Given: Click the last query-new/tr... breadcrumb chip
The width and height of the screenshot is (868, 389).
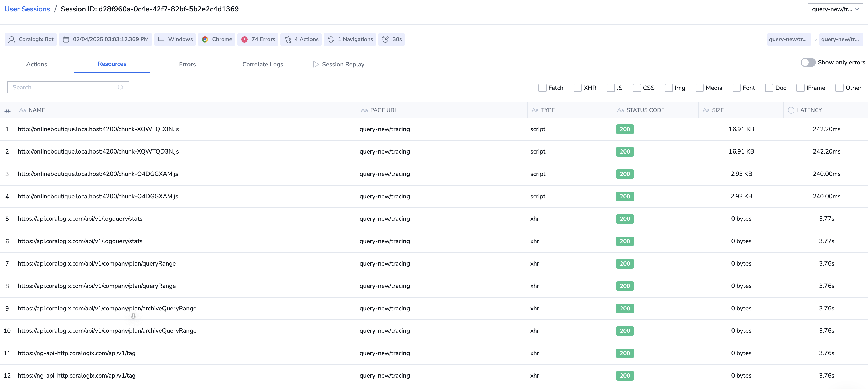Looking at the screenshot, I should 841,39.
